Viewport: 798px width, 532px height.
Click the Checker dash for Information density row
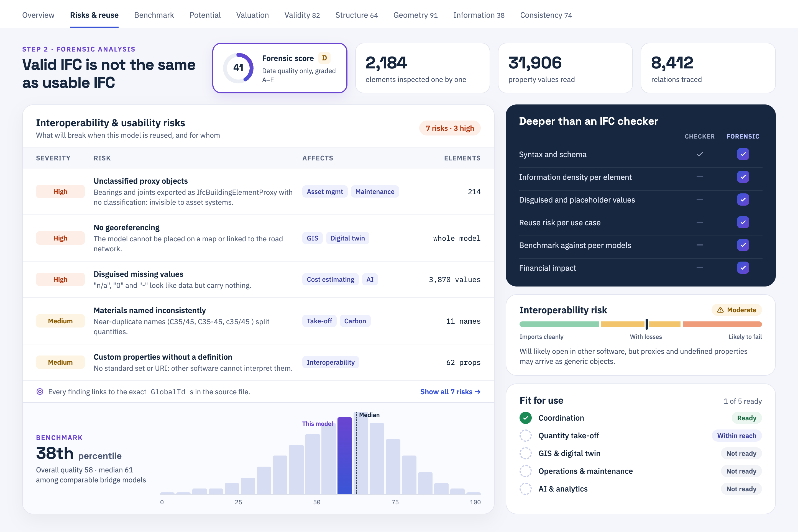(x=700, y=177)
